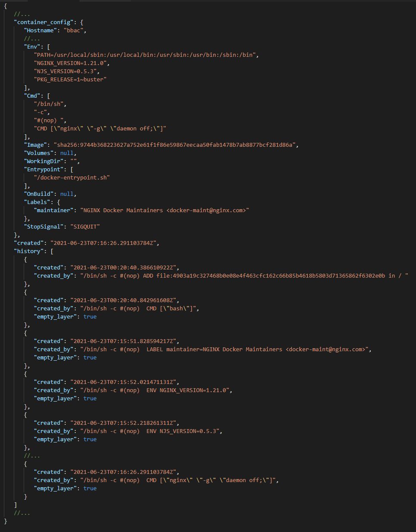Viewport: 416px width, 532px height.
Task: Click true after first "empty_layer" key
Action: point(90,316)
